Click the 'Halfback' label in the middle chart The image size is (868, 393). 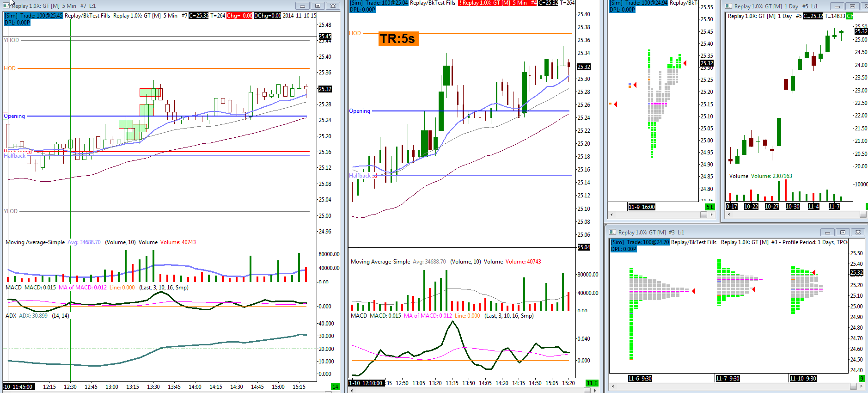(360, 176)
